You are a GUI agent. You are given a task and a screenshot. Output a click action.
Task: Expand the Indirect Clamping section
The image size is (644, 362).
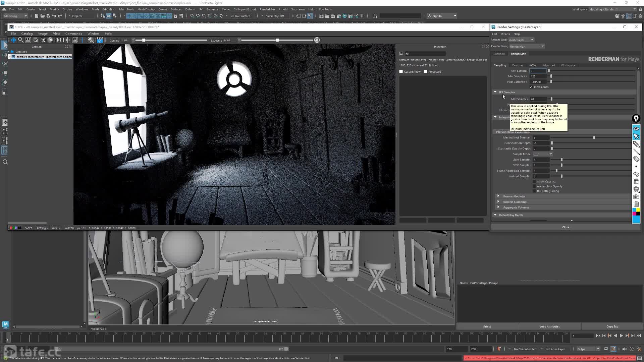coord(498,202)
